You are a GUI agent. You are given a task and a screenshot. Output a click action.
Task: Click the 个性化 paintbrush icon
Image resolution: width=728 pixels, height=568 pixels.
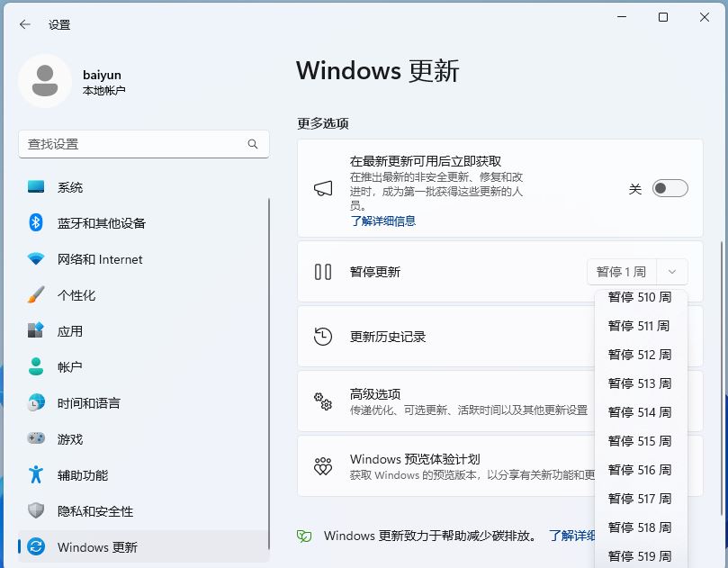(36, 295)
